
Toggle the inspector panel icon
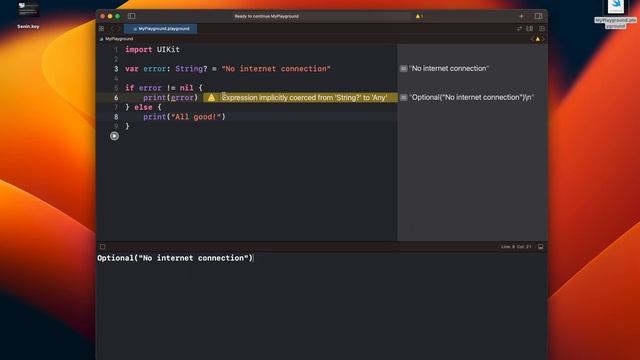[x=538, y=16]
